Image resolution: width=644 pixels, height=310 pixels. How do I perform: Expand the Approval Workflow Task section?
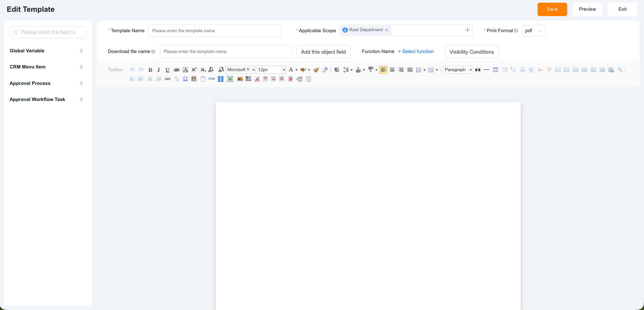coord(46,99)
